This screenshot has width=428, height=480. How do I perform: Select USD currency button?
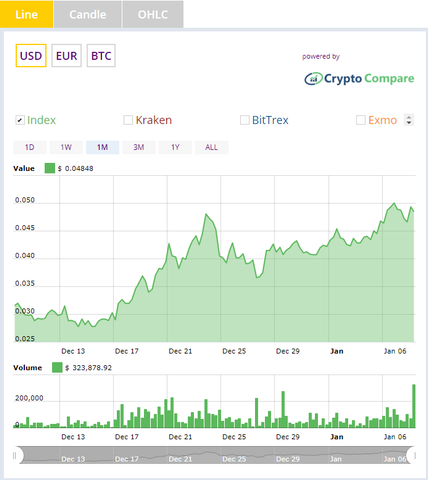point(31,56)
